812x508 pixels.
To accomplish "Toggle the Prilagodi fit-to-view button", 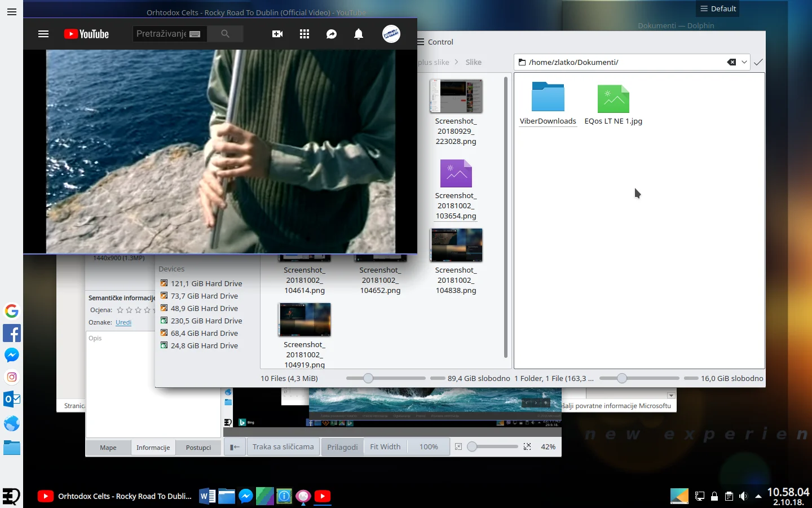I will coord(342,447).
